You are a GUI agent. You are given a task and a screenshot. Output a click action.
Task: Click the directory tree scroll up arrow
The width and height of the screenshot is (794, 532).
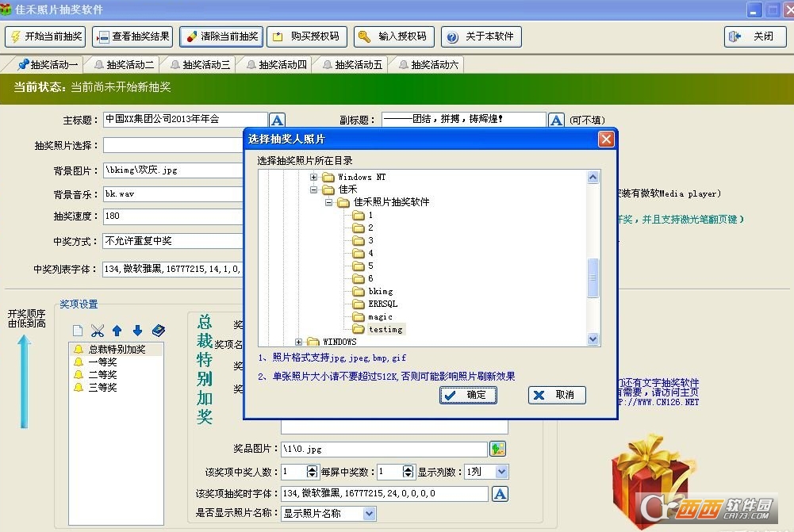(x=593, y=177)
